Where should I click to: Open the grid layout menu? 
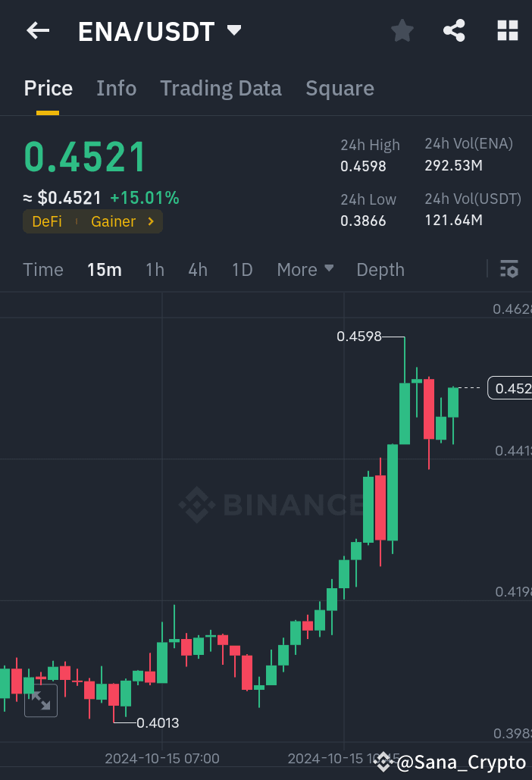[x=507, y=30]
